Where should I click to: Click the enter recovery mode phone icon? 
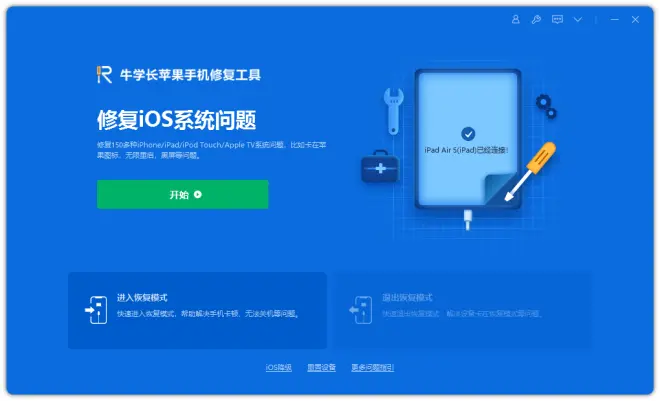tap(96, 310)
